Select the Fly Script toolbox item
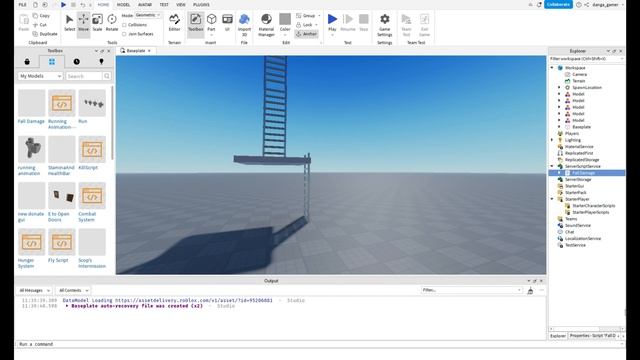Screen dimensions: 640x360 pyautogui.click(x=62, y=246)
